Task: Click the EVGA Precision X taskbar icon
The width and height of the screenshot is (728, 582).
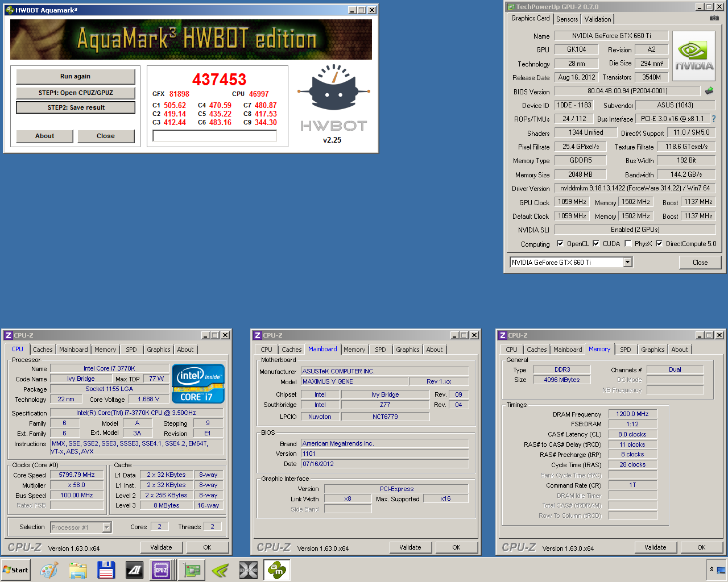Action: [249, 570]
